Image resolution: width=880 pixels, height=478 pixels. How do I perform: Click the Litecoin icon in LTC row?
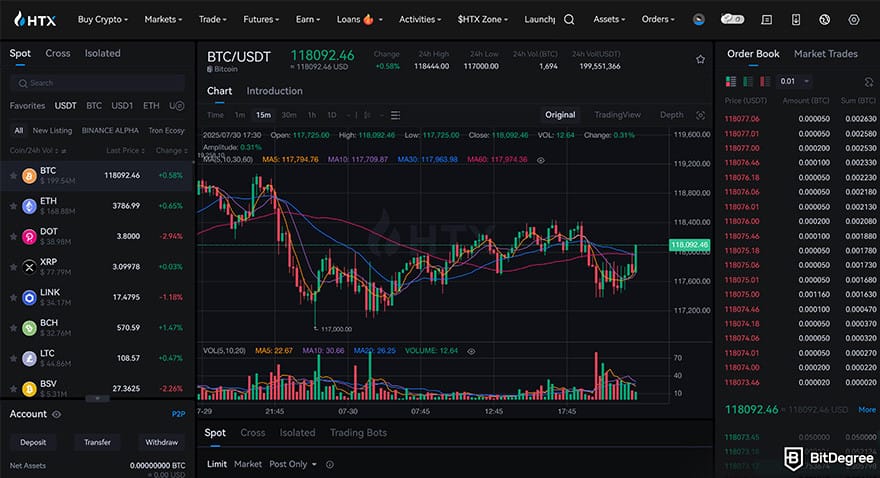pos(29,358)
